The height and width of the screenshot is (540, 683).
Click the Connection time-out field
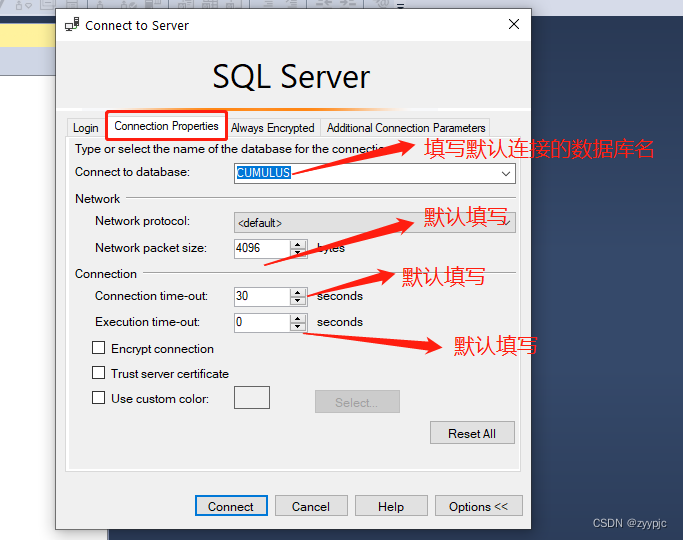263,297
